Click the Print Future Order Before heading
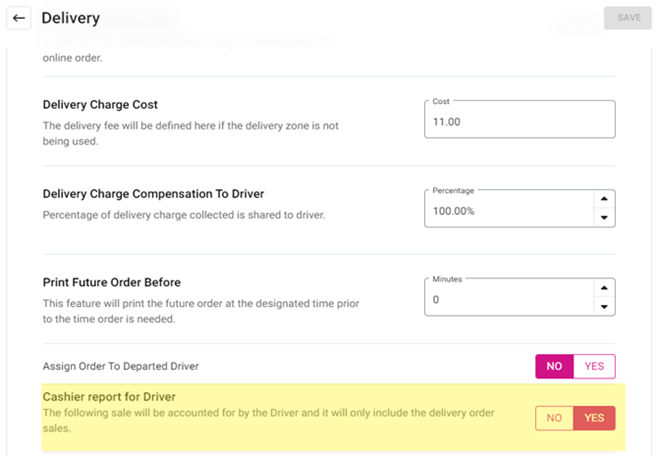Image resolution: width=656 pixels, height=456 pixels. (111, 282)
